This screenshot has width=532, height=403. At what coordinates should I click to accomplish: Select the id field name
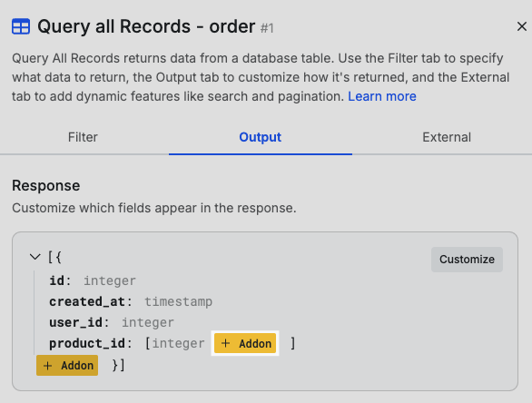coord(56,280)
